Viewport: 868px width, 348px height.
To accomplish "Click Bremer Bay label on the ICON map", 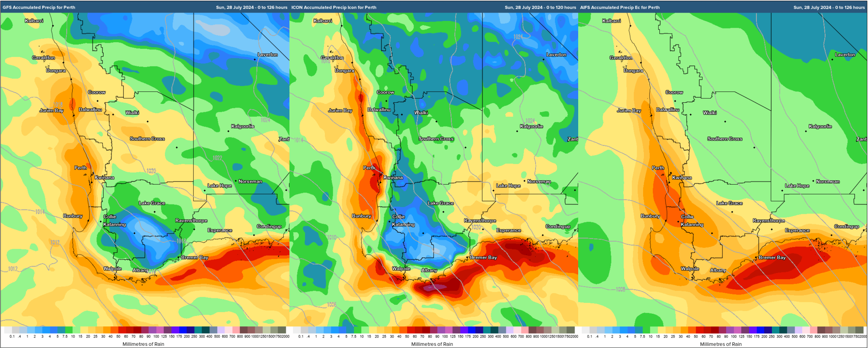I will click(x=483, y=257).
